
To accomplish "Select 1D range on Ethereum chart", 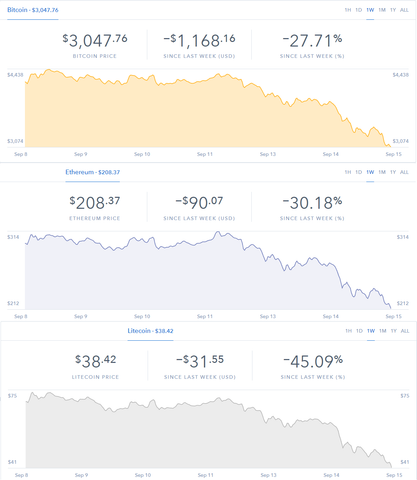I will click(359, 172).
